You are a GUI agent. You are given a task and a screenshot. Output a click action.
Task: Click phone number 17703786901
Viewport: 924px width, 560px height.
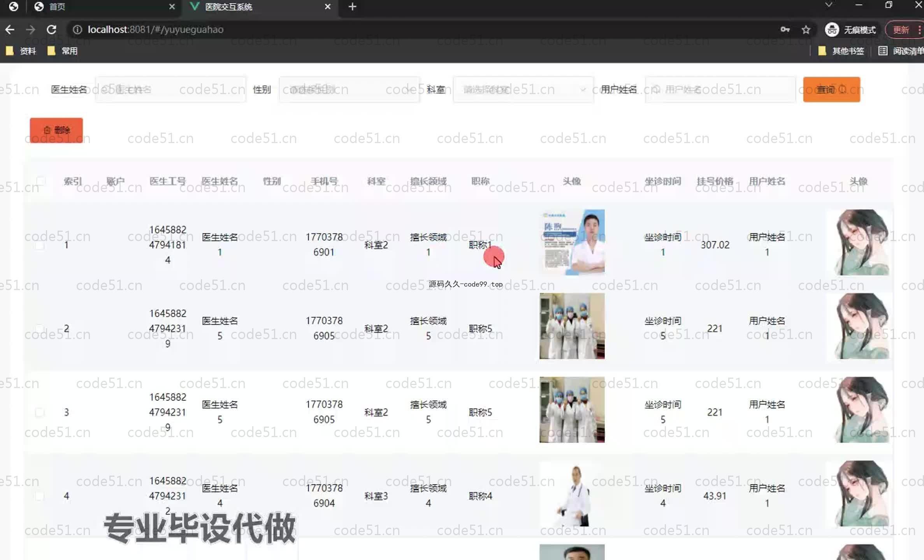pyautogui.click(x=324, y=245)
